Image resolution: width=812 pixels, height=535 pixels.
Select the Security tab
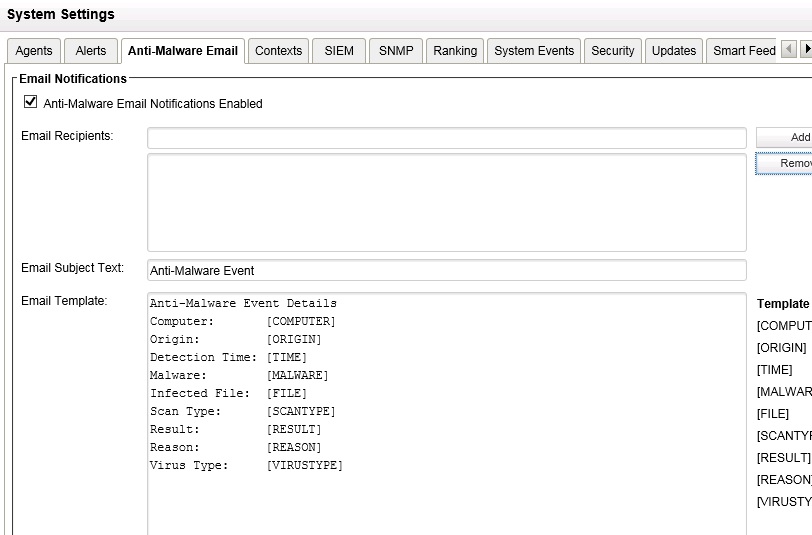coord(612,51)
